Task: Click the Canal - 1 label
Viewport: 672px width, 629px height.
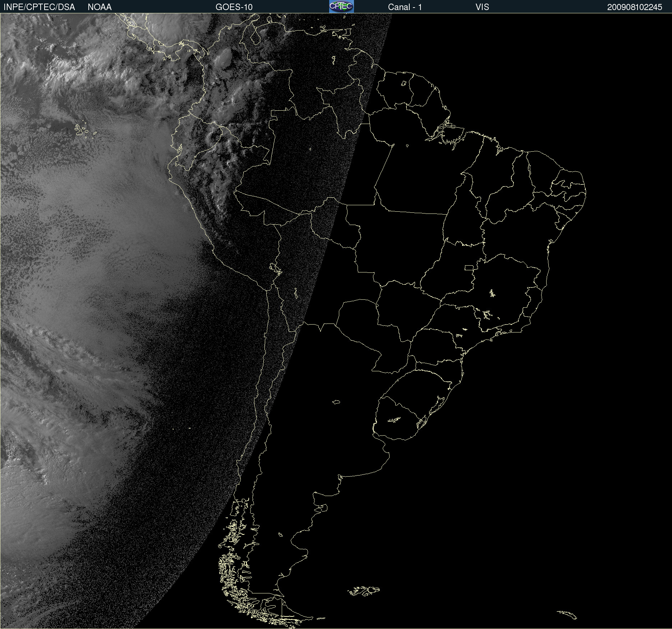Action: tap(405, 7)
